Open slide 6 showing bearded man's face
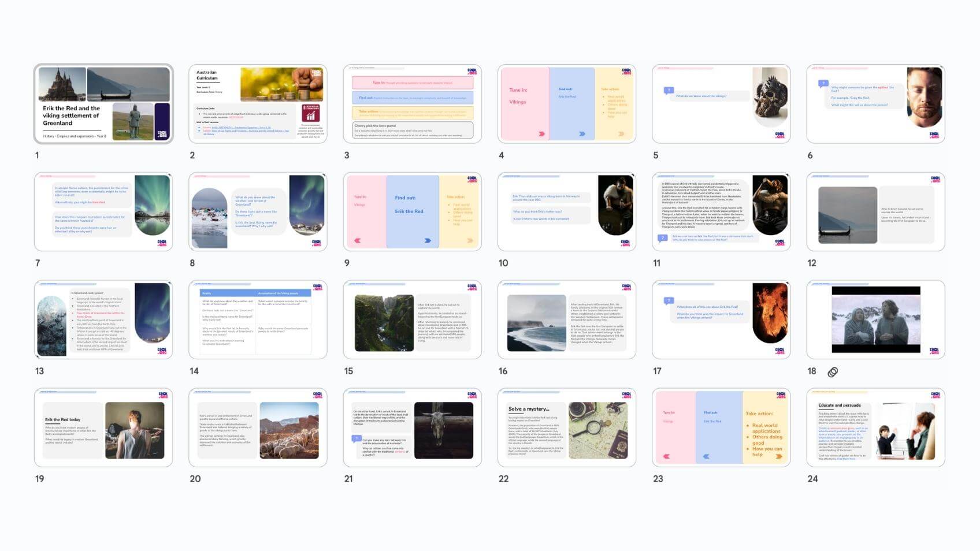Screen dimensions: 980x551 coord(875,104)
